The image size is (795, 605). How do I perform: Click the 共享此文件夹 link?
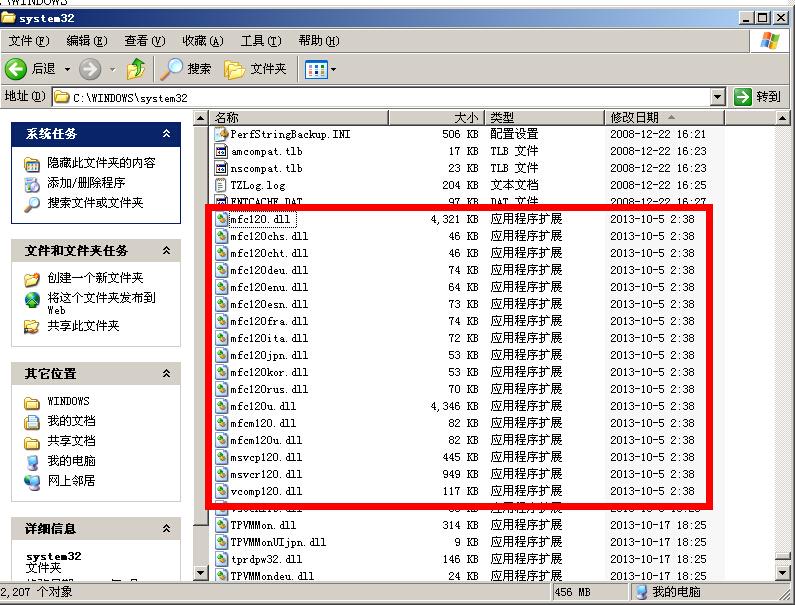pos(83,326)
